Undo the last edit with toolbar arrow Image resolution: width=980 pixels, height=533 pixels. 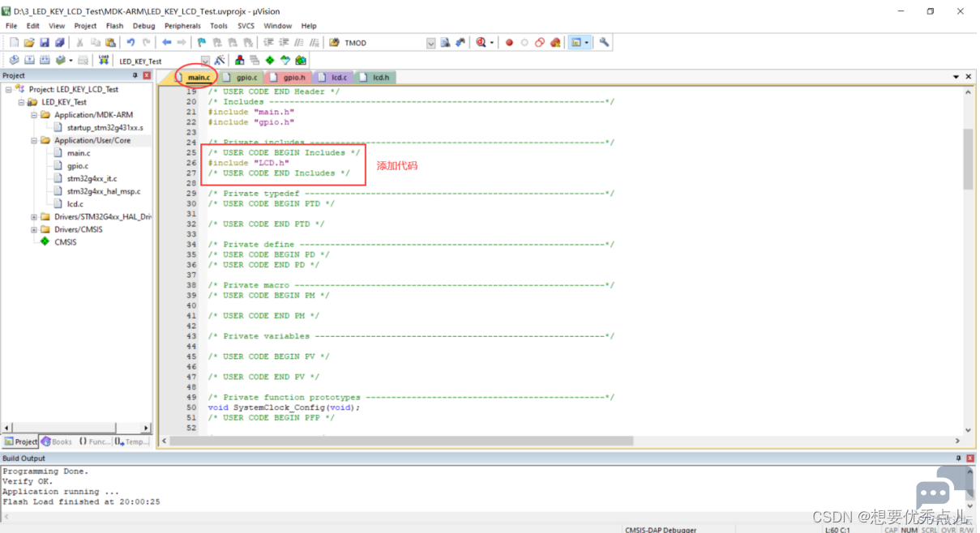[x=131, y=43]
